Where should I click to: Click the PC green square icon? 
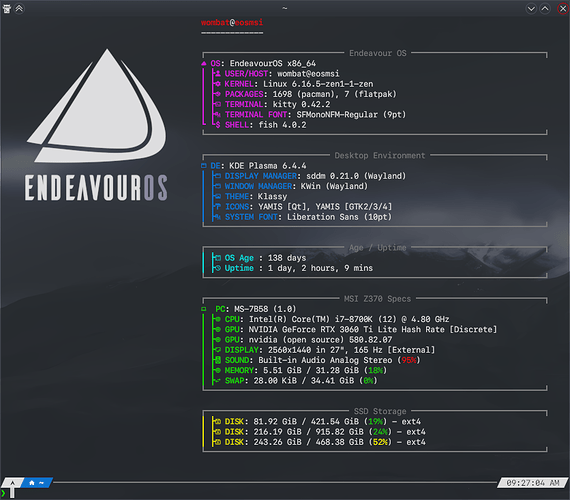pyautogui.click(x=204, y=309)
